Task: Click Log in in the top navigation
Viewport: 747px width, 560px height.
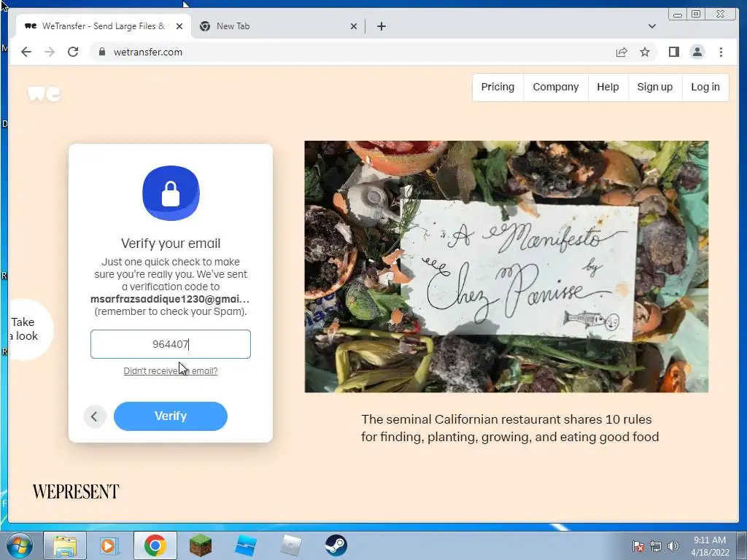Action: point(705,87)
